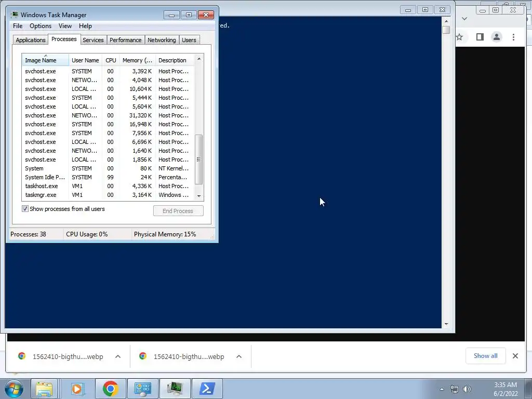Image resolution: width=532 pixels, height=399 pixels.
Task: Select svchost.exe row using 1,640 K
Action: [109, 151]
